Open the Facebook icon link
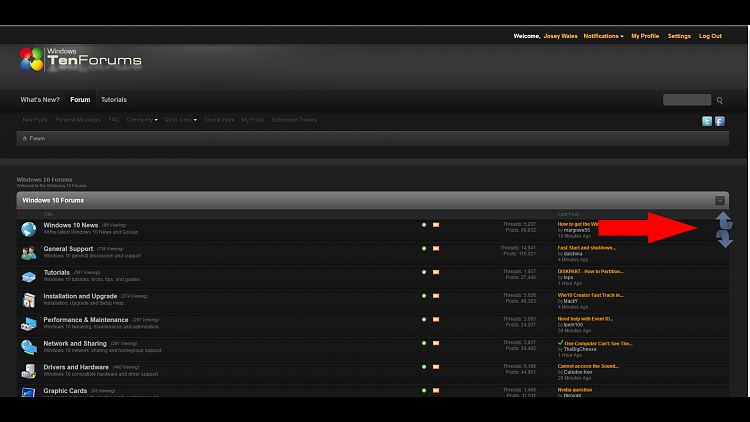750x422 pixels. 719,121
